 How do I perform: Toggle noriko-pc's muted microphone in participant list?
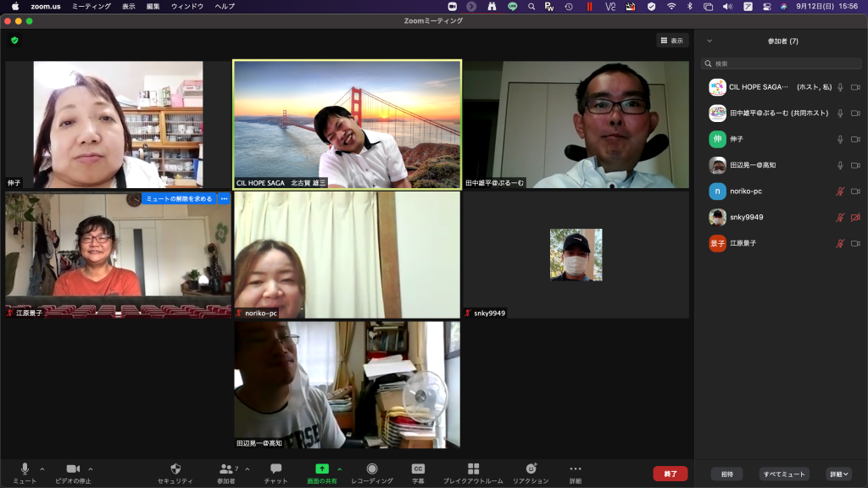(x=840, y=191)
